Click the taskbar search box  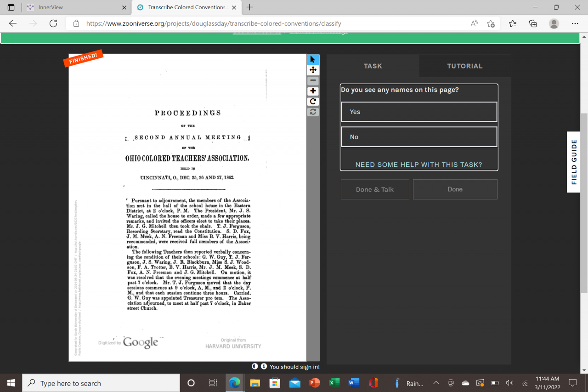(x=101, y=383)
